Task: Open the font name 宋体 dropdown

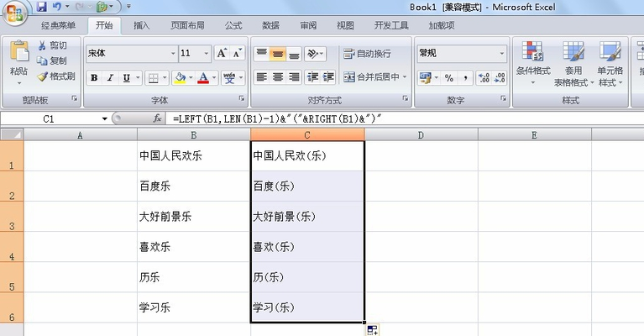Action: pos(173,54)
